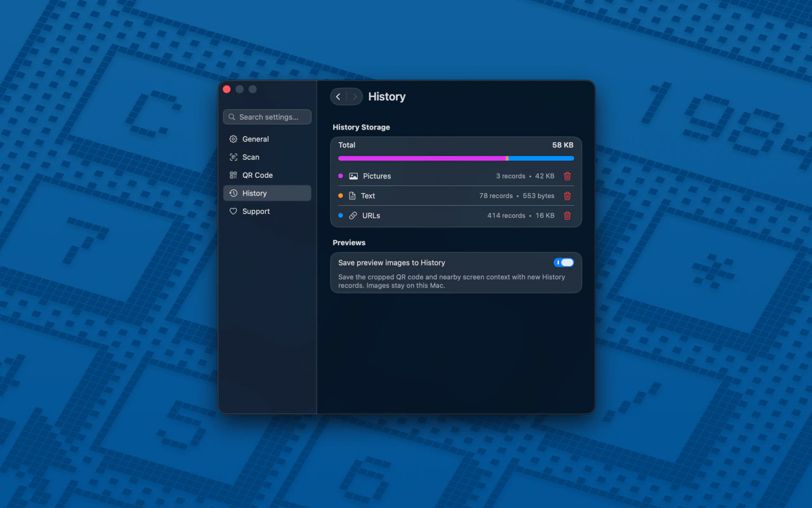
Task: Click the blue URLs segment of storage bar
Action: [541, 158]
